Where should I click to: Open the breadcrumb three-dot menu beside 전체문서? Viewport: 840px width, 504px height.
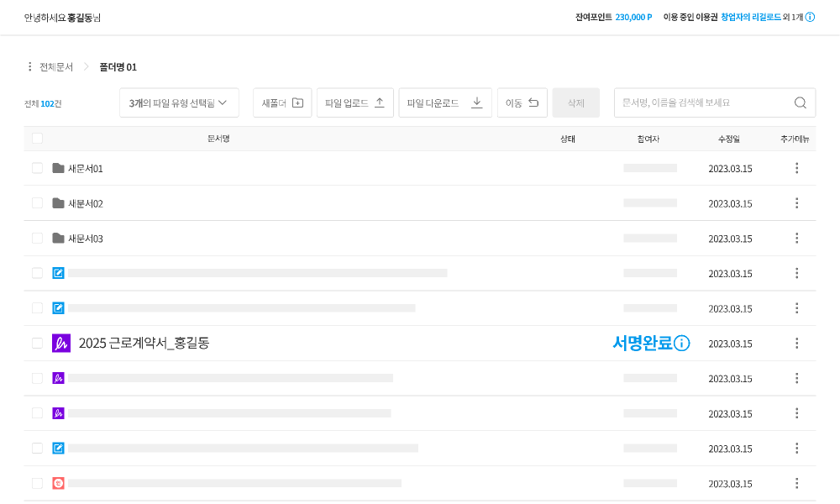tap(29, 67)
